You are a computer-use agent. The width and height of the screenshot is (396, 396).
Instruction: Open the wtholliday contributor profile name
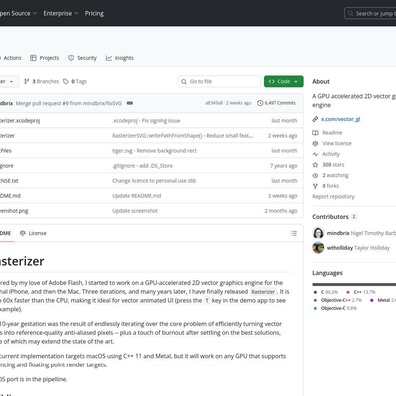(x=340, y=248)
